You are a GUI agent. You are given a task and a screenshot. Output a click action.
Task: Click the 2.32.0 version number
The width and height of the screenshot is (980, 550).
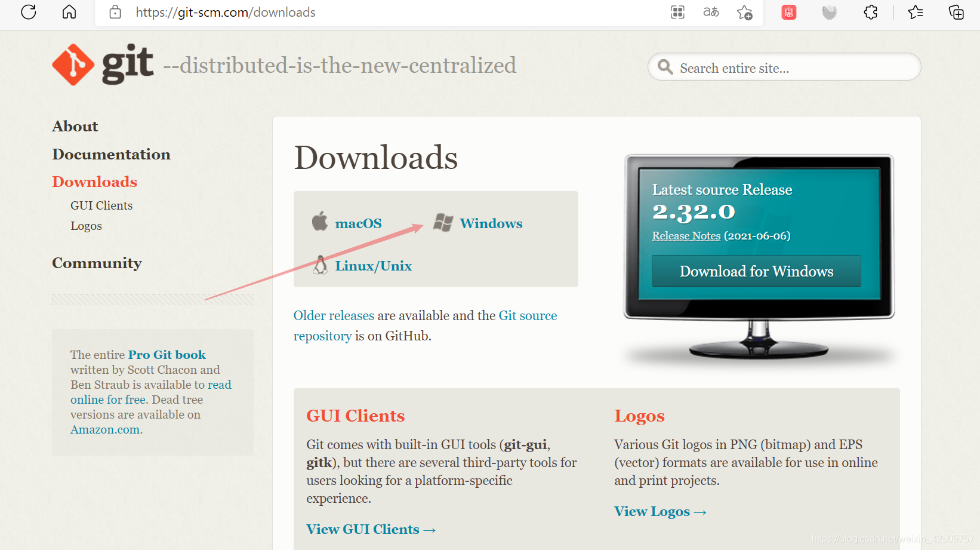click(x=694, y=212)
